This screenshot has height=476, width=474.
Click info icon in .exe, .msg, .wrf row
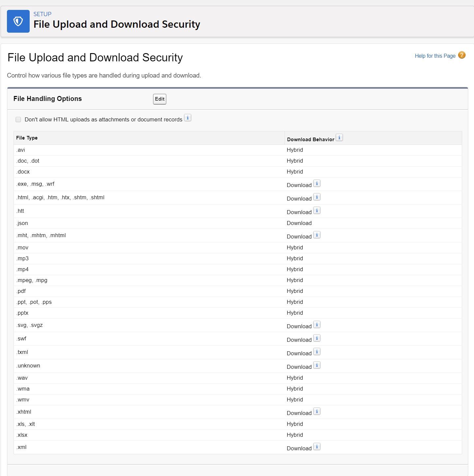(x=317, y=183)
